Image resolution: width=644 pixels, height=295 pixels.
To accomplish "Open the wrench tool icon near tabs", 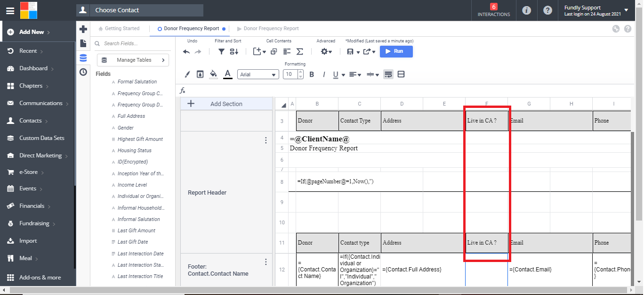I will (x=616, y=29).
